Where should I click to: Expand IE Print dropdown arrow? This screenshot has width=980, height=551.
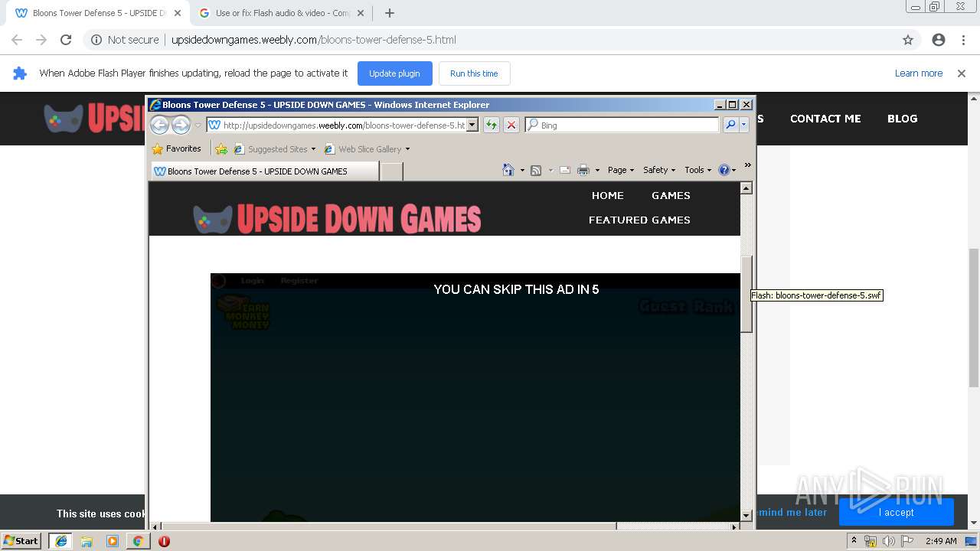[x=597, y=170]
